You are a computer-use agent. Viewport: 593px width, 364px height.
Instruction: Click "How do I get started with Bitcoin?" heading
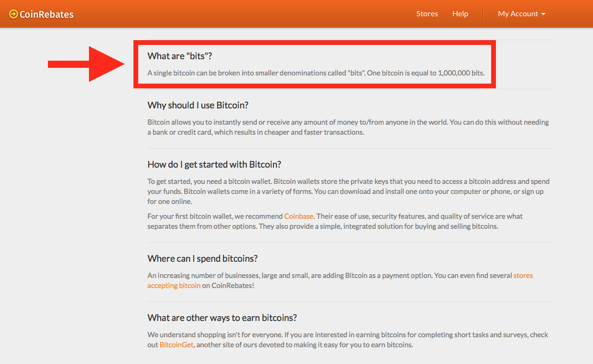(214, 164)
